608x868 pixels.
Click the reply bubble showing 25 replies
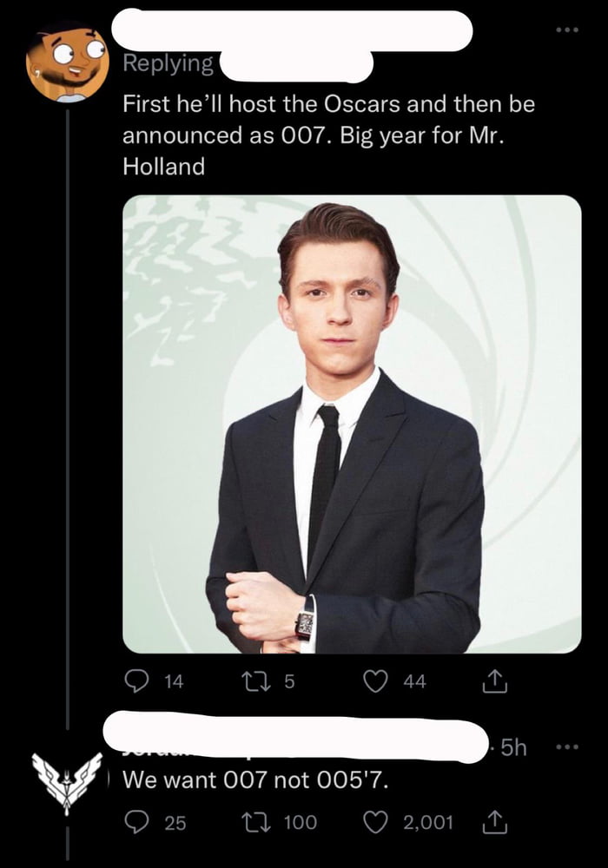pos(137,823)
